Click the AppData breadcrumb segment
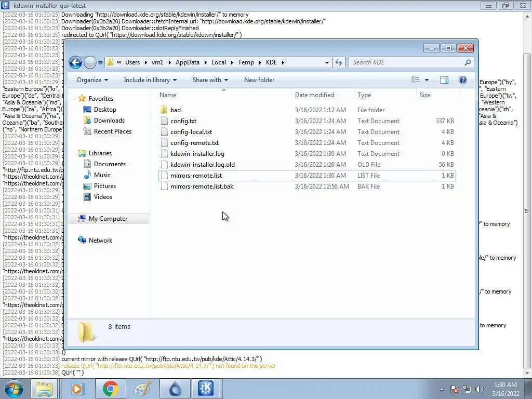Image resolution: width=532 pixels, height=399 pixels. point(187,62)
